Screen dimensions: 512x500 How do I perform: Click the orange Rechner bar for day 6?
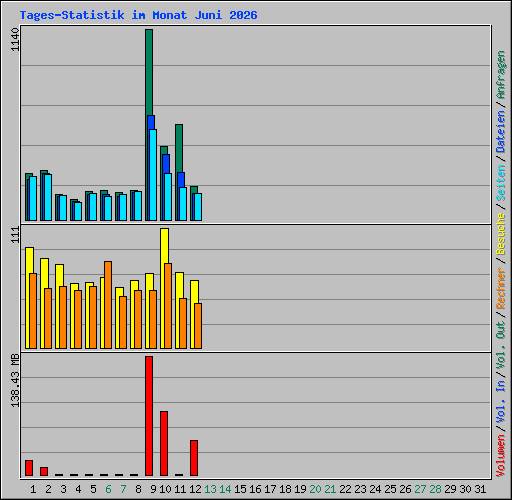click(x=108, y=305)
